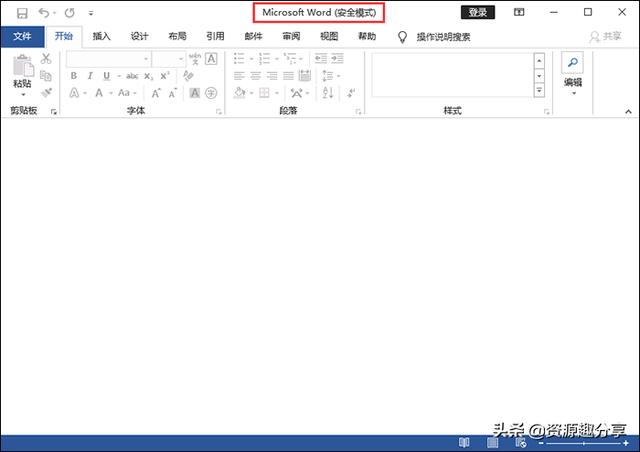
Task: Click the character border icon
Action: point(211,59)
